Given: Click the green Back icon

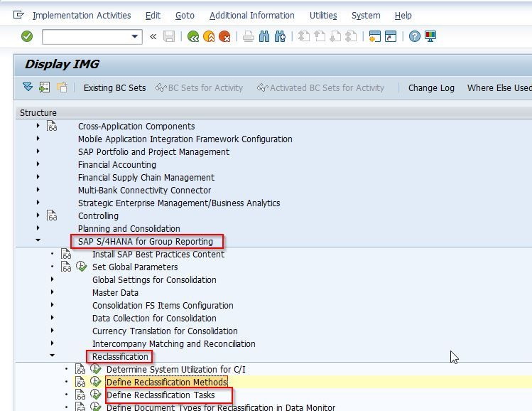Looking at the screenshot, I should tap(193, 36).
